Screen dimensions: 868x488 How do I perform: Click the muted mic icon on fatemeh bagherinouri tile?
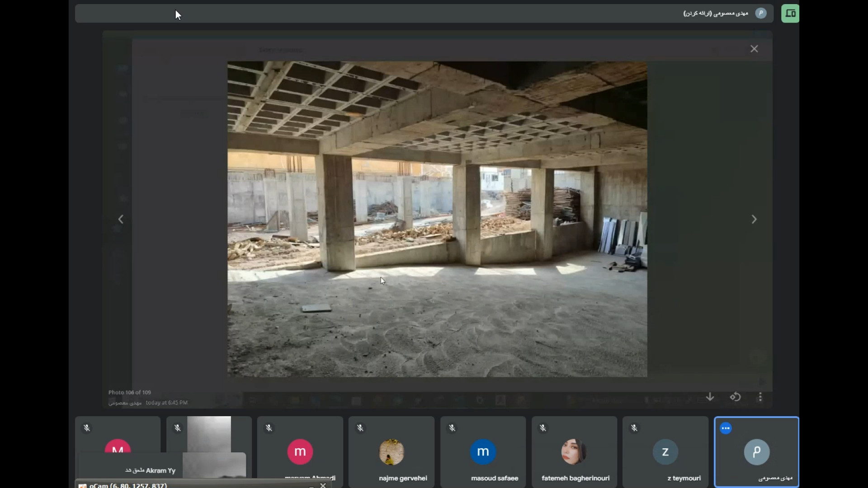click(543, 427)
